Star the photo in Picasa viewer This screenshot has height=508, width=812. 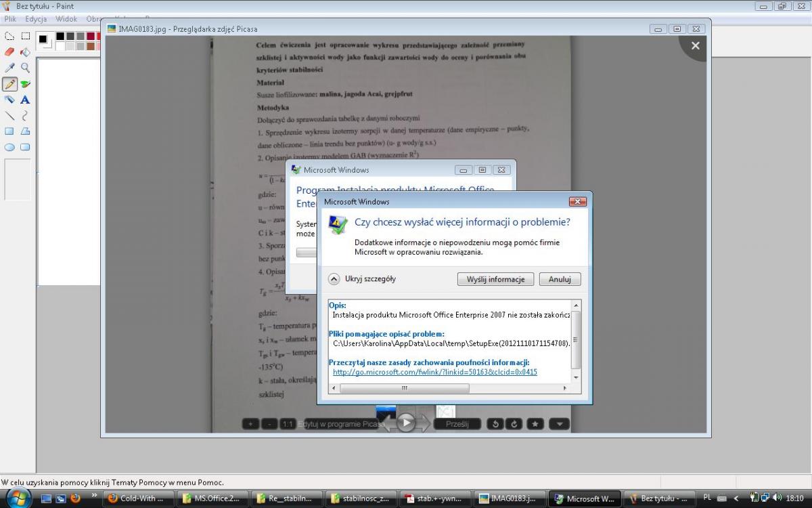click(x=535, y=424)
